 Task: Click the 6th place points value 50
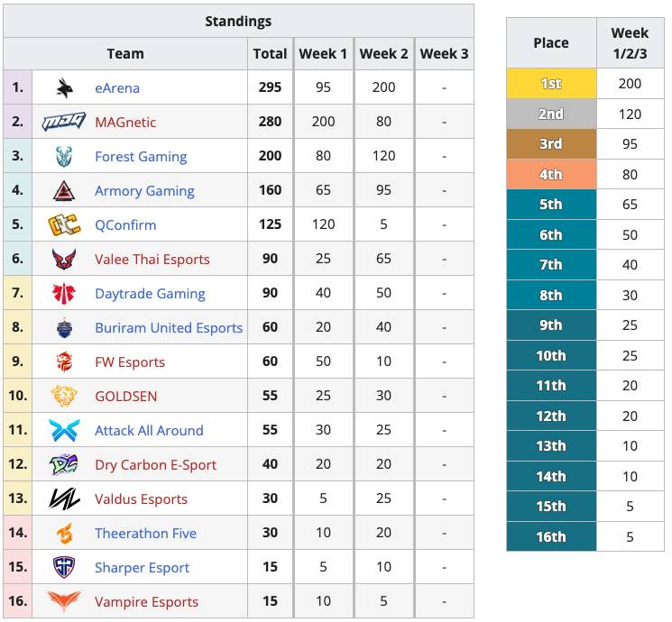tap(630, 234)
